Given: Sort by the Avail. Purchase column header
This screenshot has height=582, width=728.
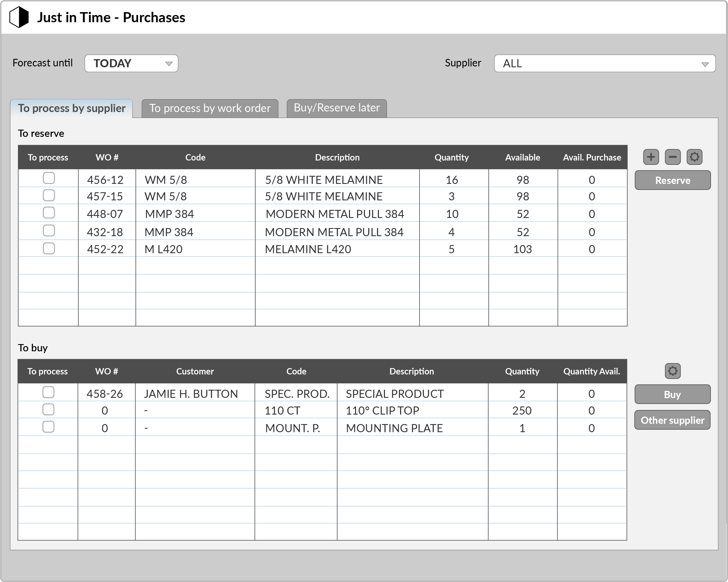Looking at the screenshot, I should (x=592, y=157).
